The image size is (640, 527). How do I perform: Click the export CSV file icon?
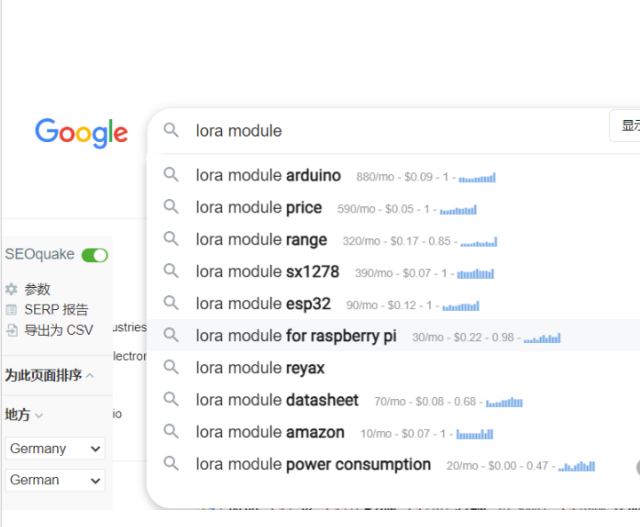pyautogui.click(x=12, y=330)
